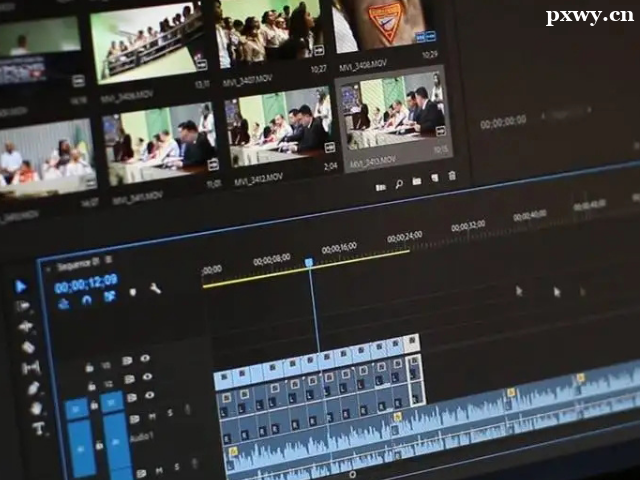Toggle eye visibility for video track V1
This screenshot has height=480, width=640.
[x=150, y=395]
